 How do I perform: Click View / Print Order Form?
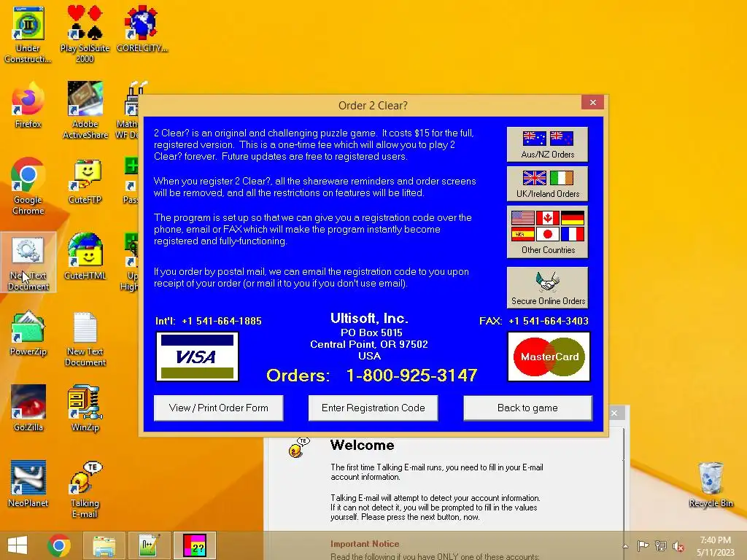(218, 408)
